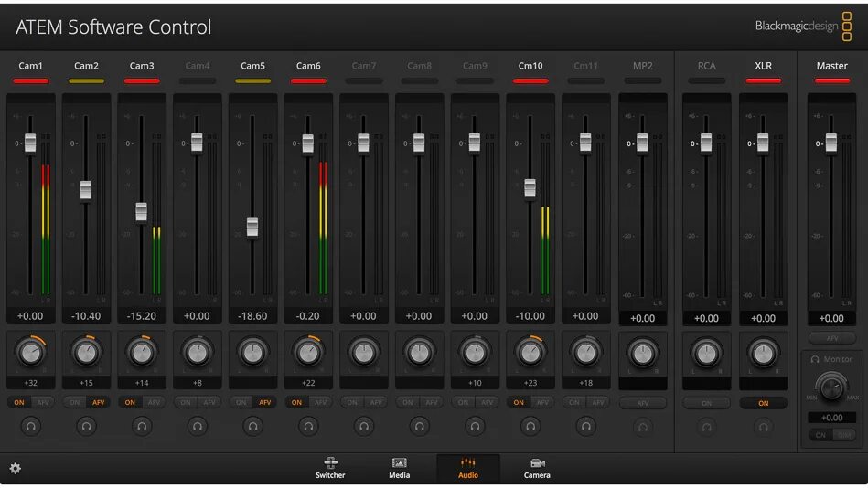Solo Cam2 with its headphone icon
The image size is (868, 488).
pyautogui.click(x=86, y=427)
